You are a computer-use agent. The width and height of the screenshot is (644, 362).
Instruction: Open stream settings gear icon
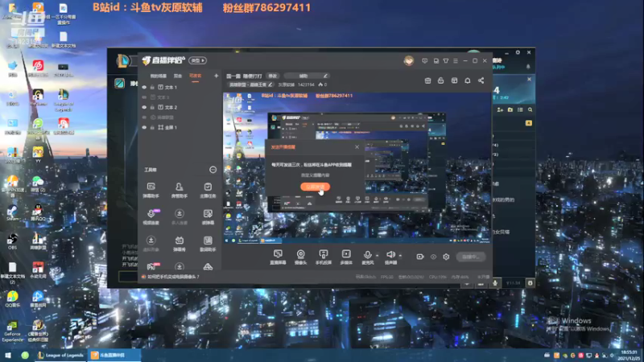(446, 257)
